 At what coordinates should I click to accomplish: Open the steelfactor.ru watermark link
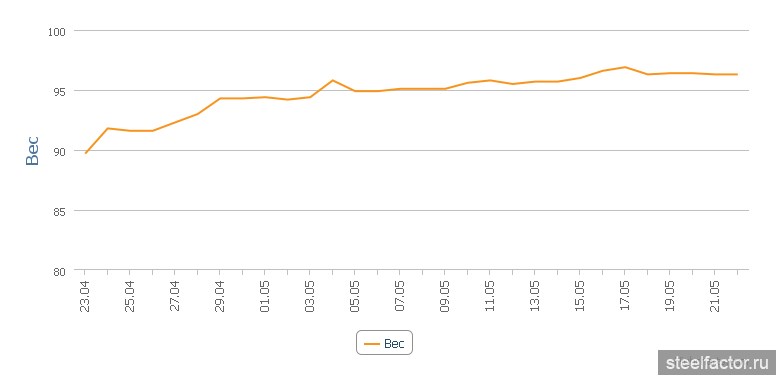coord(717,363)
